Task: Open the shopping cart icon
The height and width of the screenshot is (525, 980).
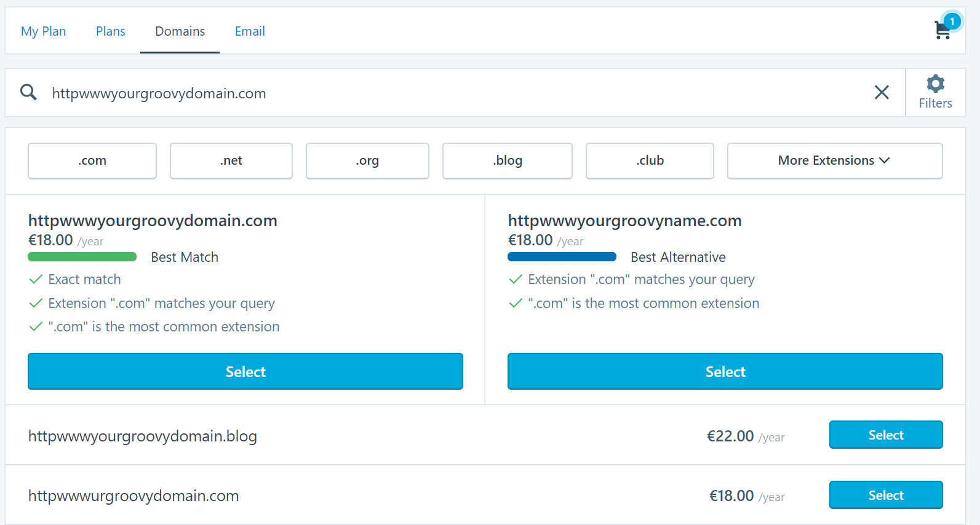Action: pos(943,30)
